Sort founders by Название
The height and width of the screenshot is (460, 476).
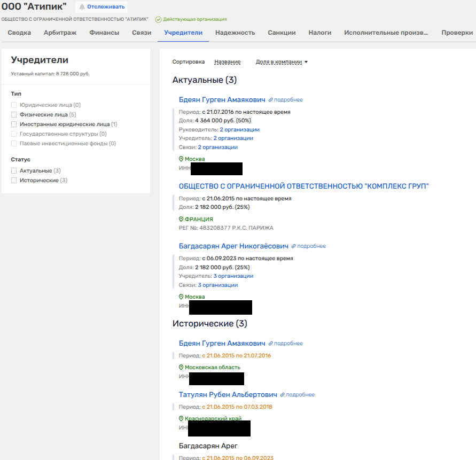click(x=227, y=62)
